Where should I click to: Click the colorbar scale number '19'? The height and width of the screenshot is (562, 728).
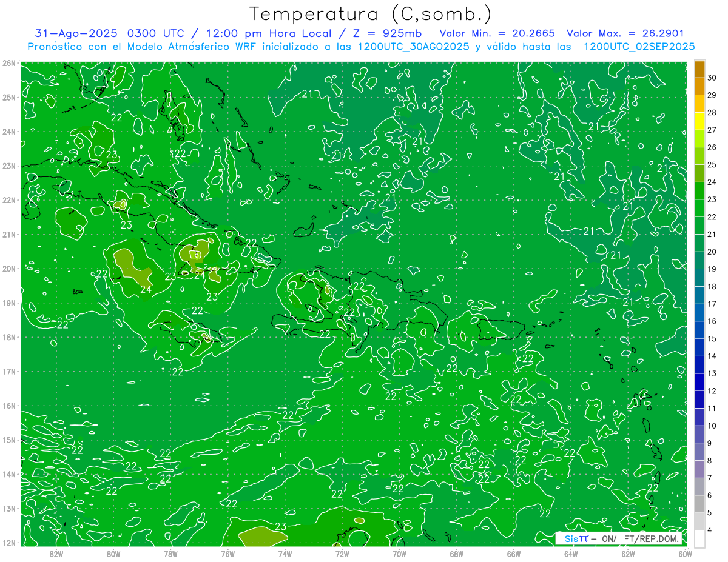pyautogui.click(x=712, y=269)
